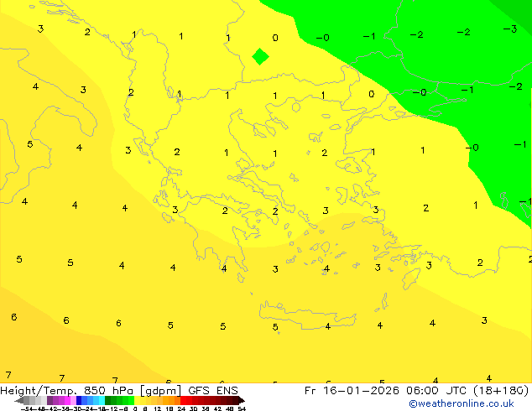The width and height of the screenshot is (532, 411).
Task: Click the '(18+180)' forecast run text
Action: pyautogui.click(x=501, y=391)
